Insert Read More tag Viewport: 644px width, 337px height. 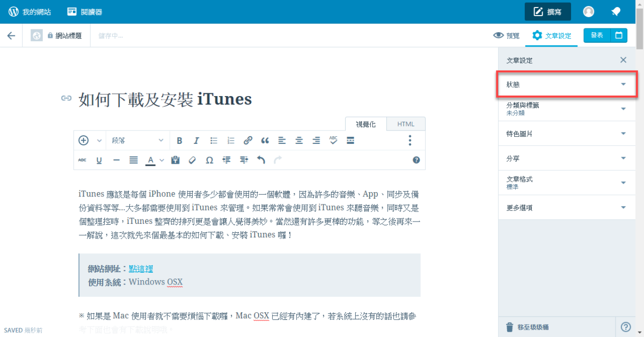pyautogui.click(x=350, y=141)
